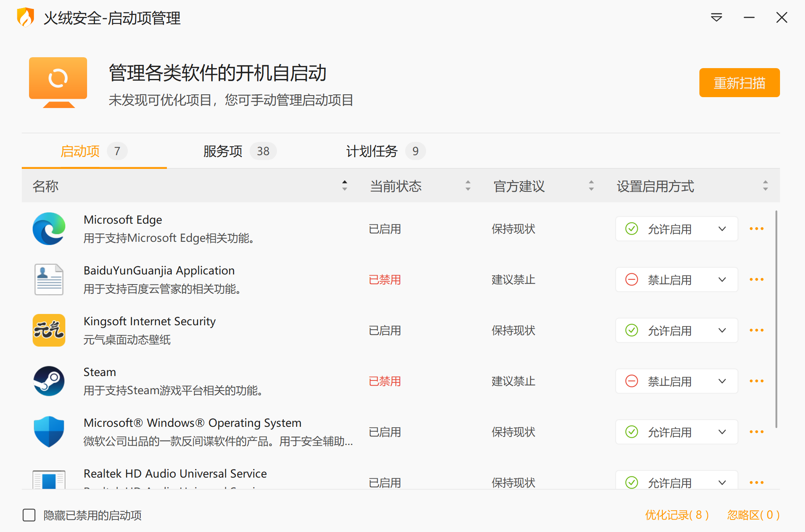
Task: Open the title bar dropdown menu icon
Action: [x=716, y=17]
